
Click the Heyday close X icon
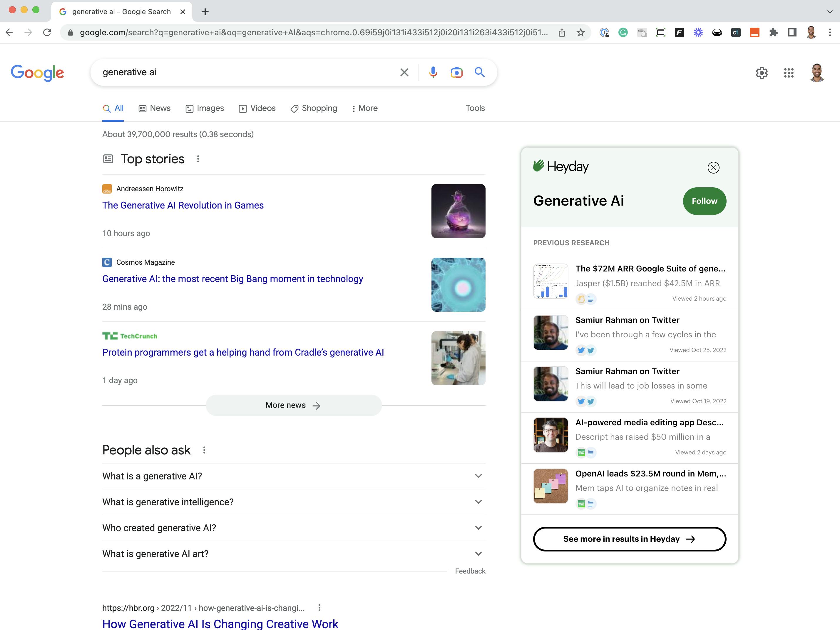click(714, 167)
